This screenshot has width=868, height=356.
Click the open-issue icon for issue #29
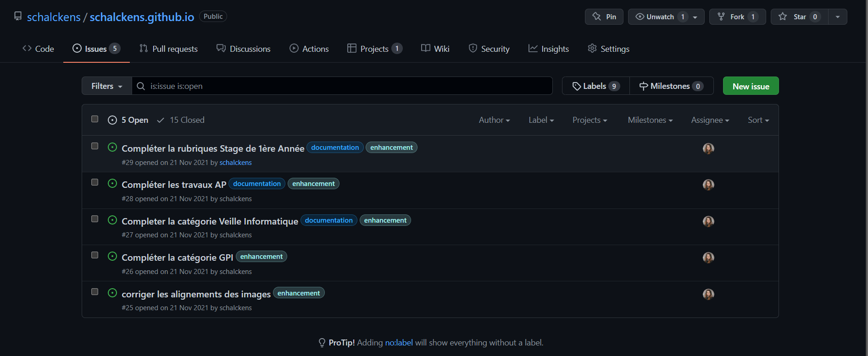112,147
